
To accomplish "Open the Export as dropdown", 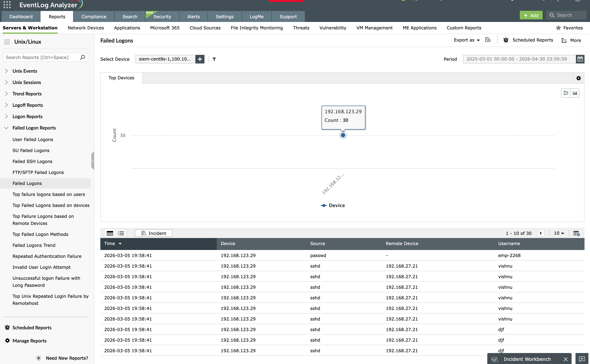I will pyautogui.click(x=467, y=40).
